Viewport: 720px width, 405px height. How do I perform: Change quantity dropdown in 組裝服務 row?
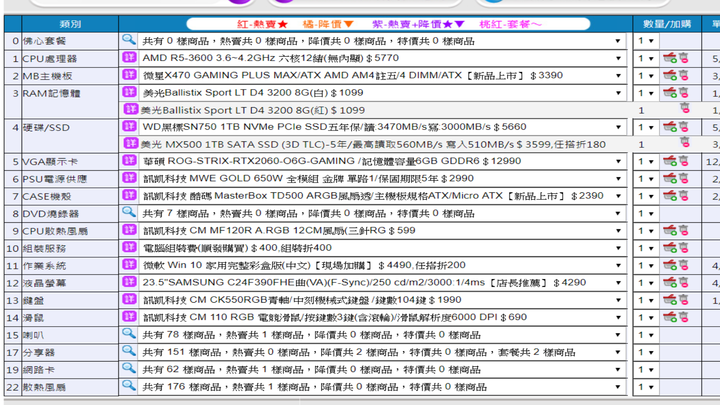coord(646,248)
